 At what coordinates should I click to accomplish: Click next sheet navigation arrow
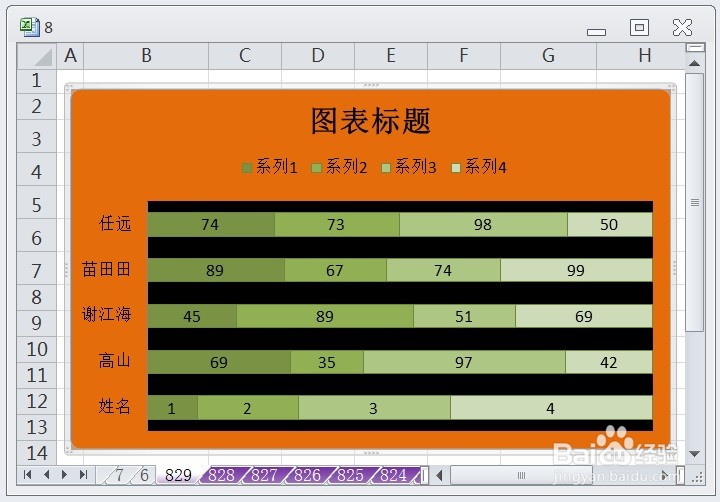click(64, 474)
